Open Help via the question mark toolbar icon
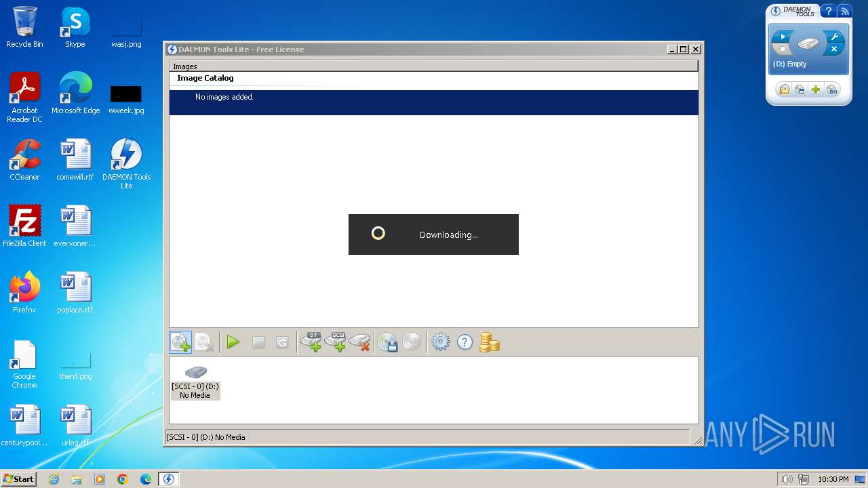The width and height of the screenshot is (868, 488). [x=465, y=342]
